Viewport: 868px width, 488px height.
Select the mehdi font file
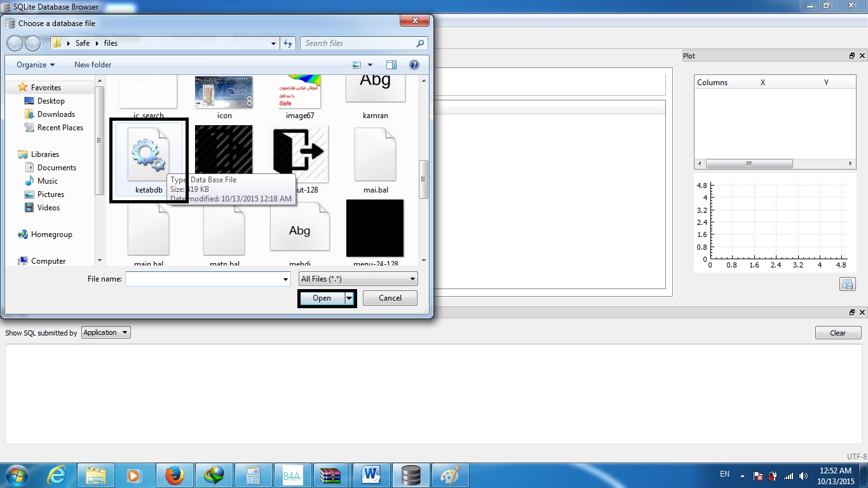tap(299, 234)
